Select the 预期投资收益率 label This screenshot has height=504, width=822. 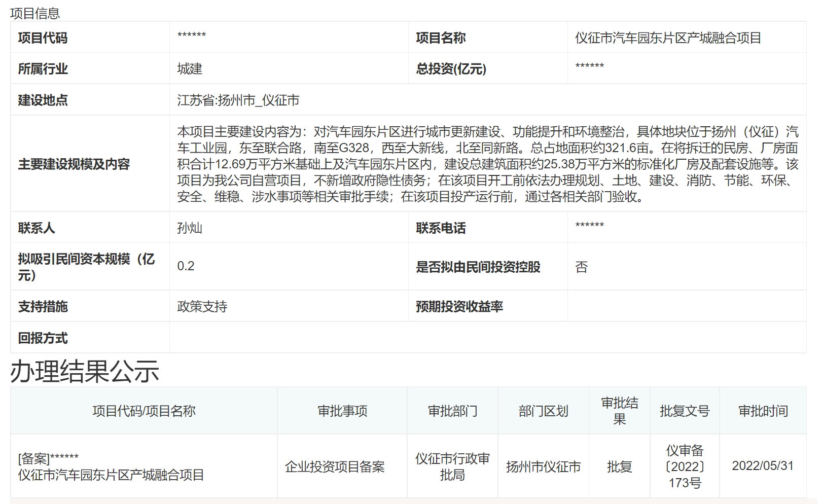[x=459, y=307]
